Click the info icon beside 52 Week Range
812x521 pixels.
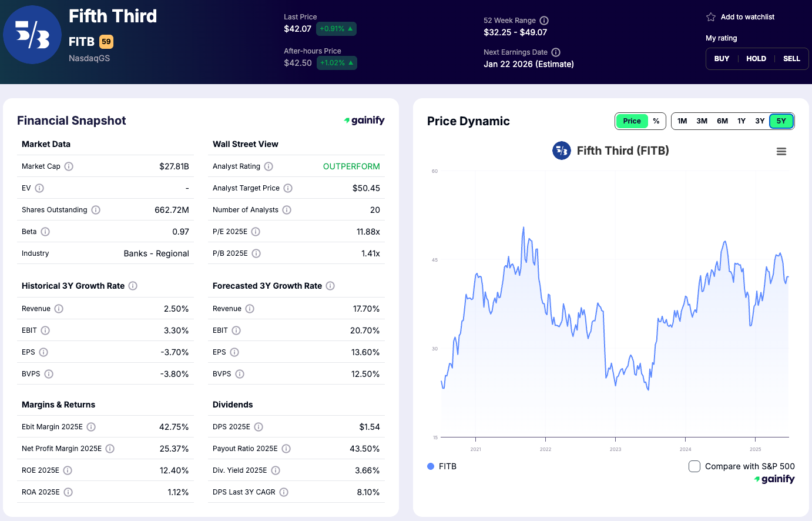tap(544, 20)
